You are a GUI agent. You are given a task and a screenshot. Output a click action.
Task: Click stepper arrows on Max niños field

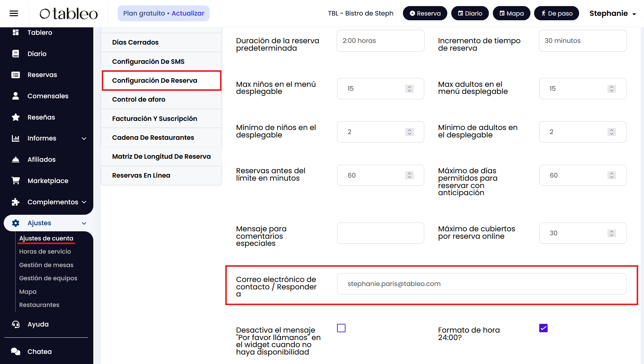coord(409,88)
